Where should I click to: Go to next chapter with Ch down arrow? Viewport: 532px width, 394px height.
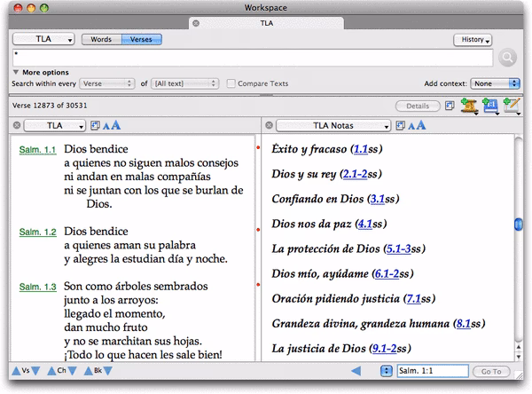pyautogui.click(x=72, y=371)
